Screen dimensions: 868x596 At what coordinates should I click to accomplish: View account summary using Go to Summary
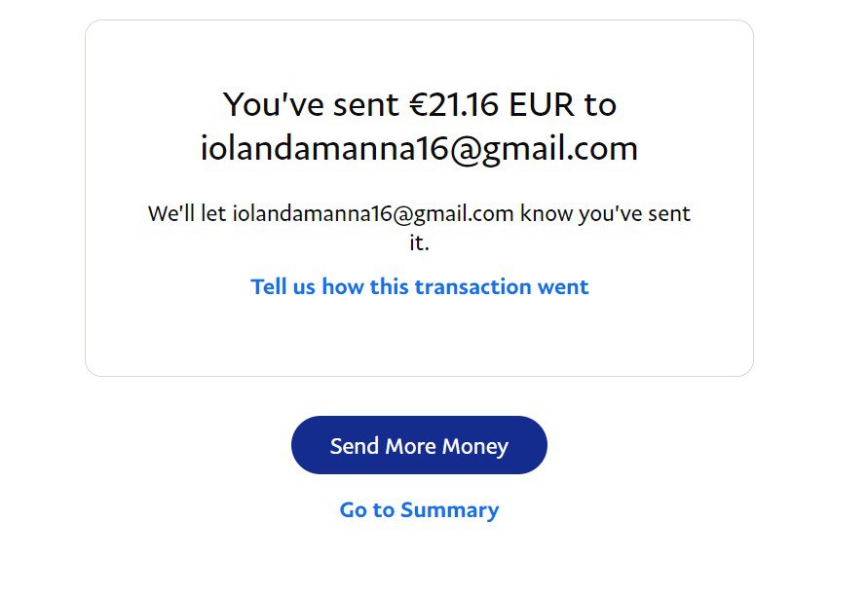(419, 509)
